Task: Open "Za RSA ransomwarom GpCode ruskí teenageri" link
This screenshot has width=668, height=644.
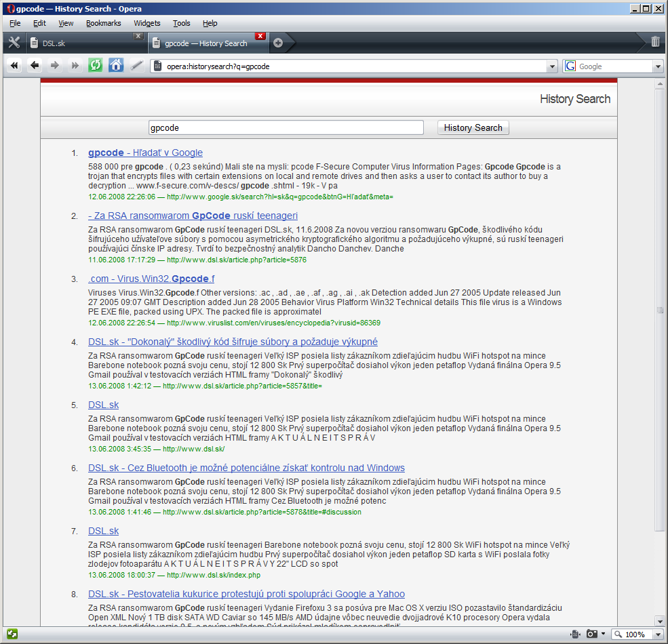Action: point(193,216)
